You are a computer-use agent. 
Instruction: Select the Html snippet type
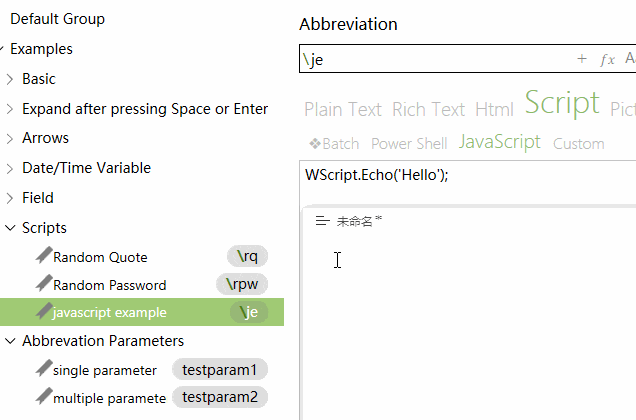(x=494, y=110)
